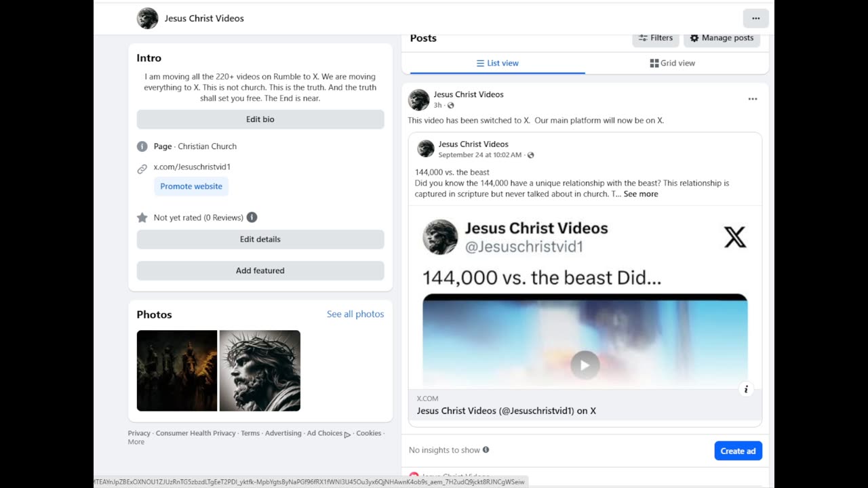Image resolution: width=868 pixels, height=488 pixels.
Task: Click the '144,000 vs. the beast Did...' preview heading
Action: coord(542,277)
